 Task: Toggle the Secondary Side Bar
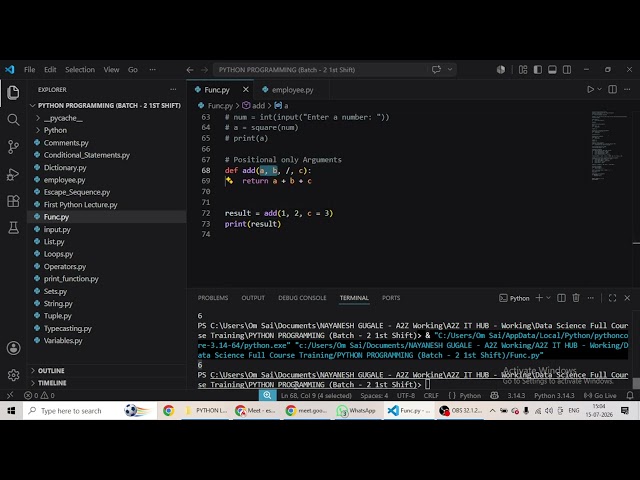(x=567, y=70)
